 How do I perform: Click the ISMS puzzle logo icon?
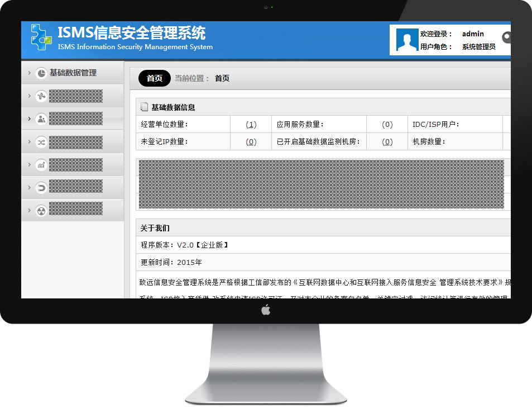pos(41,37)
